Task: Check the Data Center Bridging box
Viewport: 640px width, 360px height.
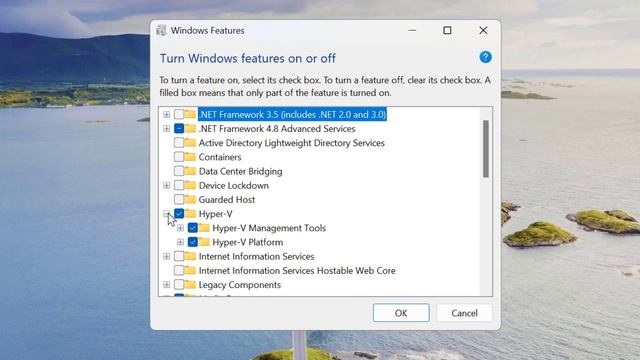Action: click(x=179, y=171)
